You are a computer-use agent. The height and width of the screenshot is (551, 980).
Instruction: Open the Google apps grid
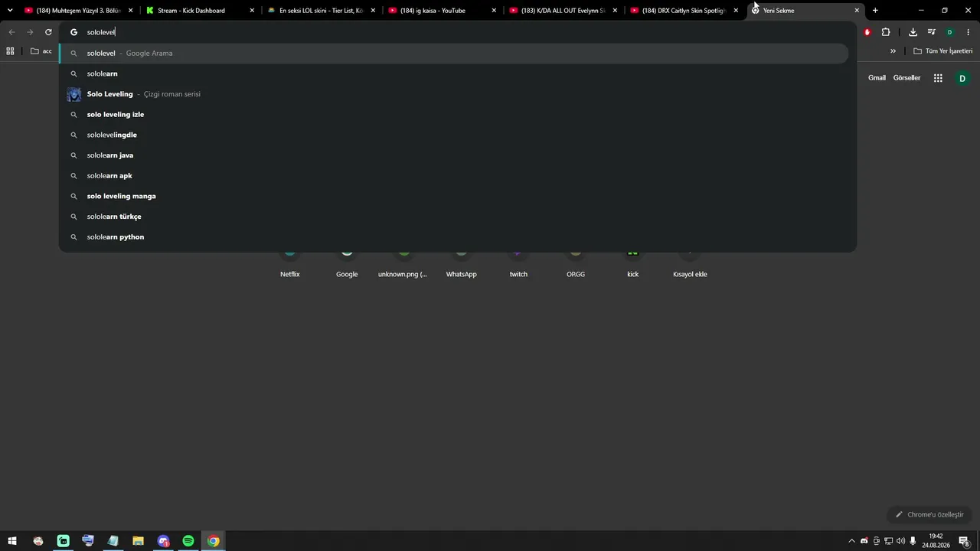[938, 78]
